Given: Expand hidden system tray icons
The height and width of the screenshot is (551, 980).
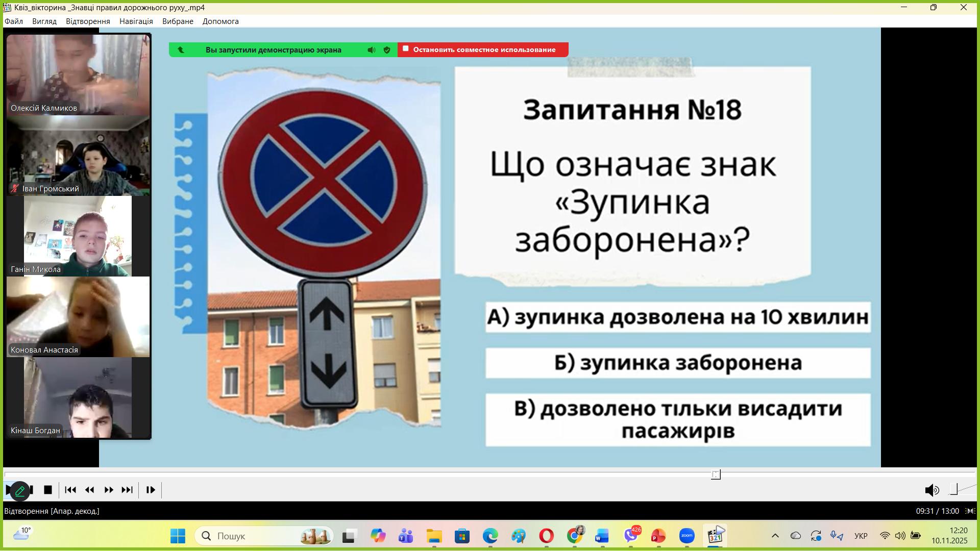Looking at the screenshot, I should tap(775, 536).
